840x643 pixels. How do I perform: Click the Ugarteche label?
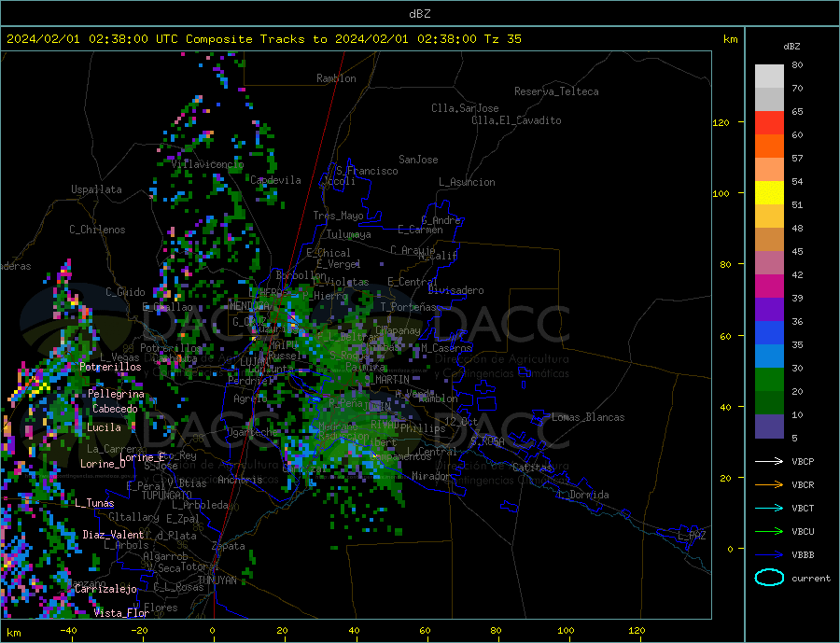(252, 432)
